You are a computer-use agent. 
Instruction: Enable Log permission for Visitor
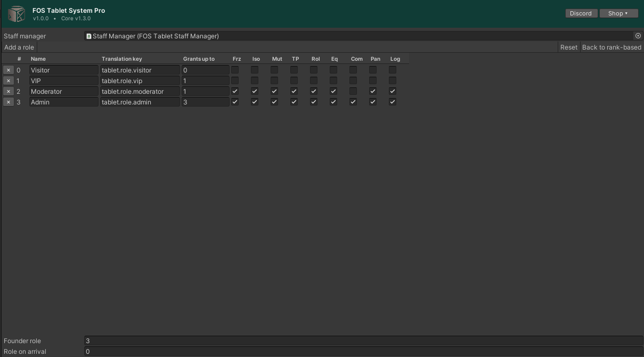point(393,70)
